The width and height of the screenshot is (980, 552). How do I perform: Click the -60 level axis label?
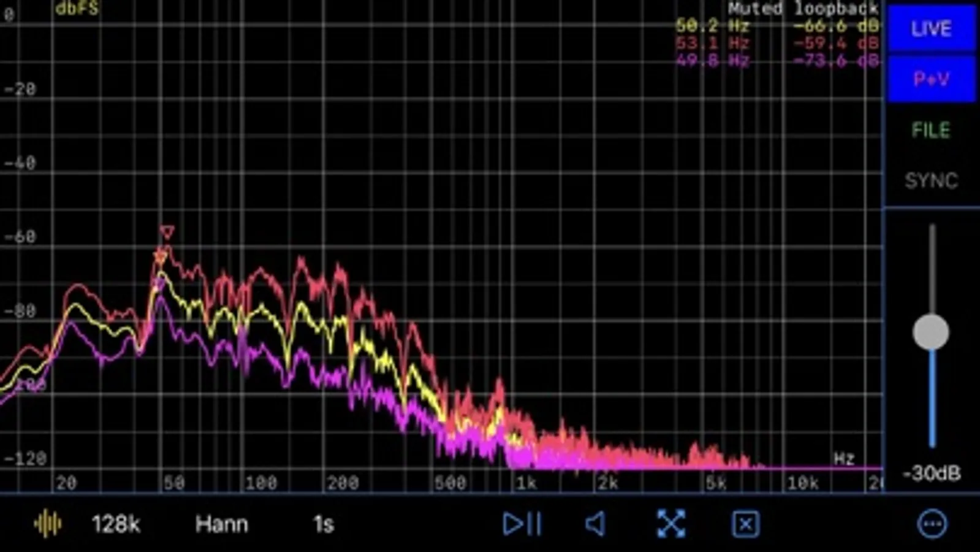pos(20,237)
